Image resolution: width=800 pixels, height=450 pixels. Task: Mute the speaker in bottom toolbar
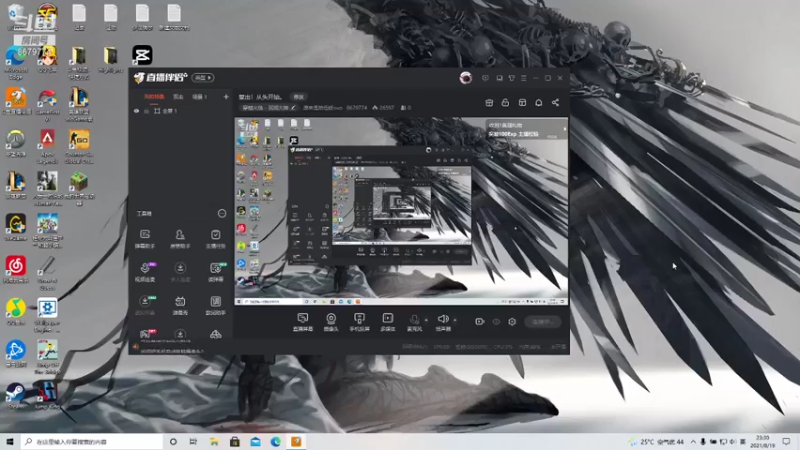pyautogui.click(x=443, y=322)
